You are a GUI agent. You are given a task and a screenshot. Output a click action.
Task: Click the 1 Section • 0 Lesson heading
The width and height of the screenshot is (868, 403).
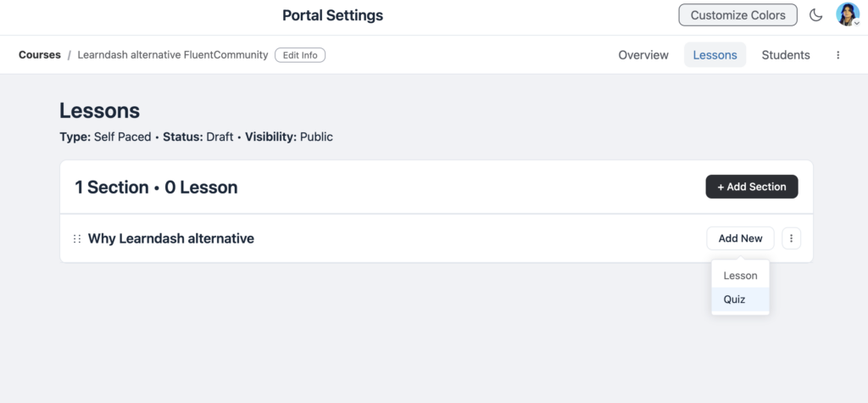tap(156, 188)
